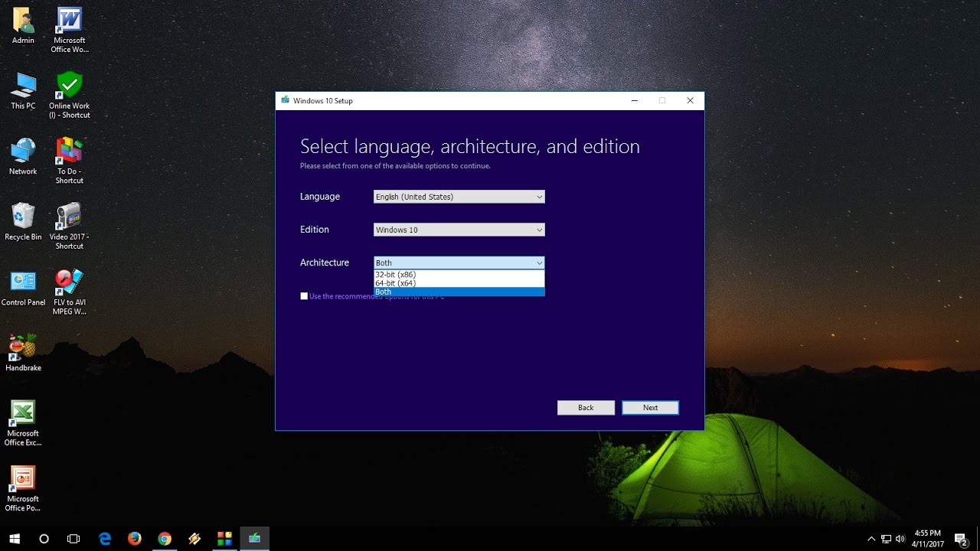
Task: Open the Edition dropdown
Action: 459,230
